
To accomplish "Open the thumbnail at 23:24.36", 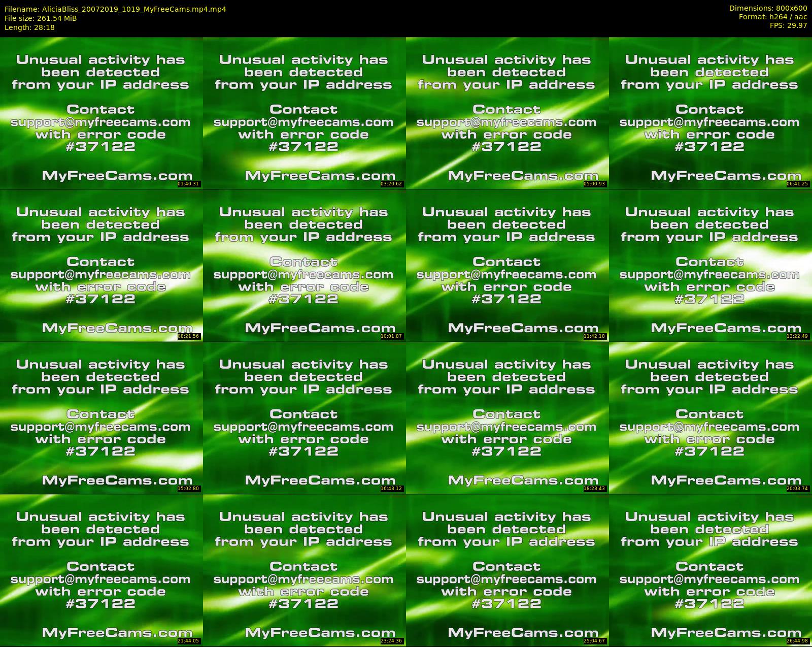I will tap(304, 570).
